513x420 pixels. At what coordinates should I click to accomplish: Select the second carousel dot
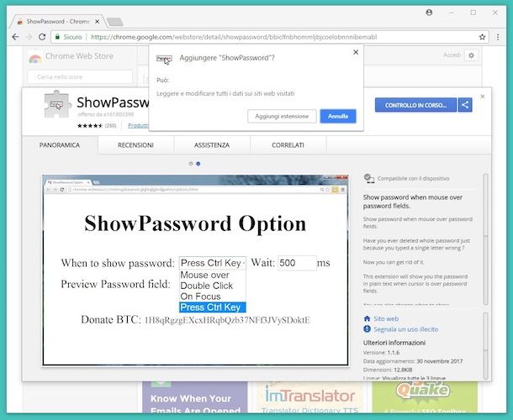point(198,164)
